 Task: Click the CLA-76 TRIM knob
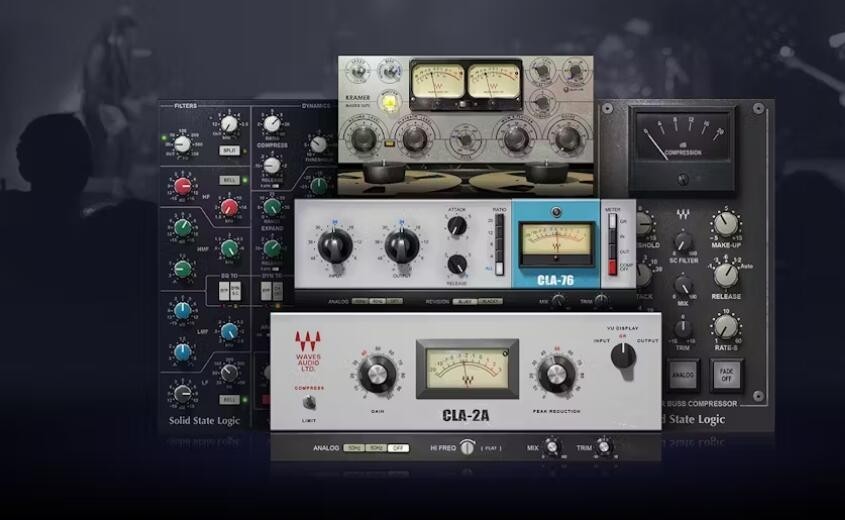tap(601, 301)
